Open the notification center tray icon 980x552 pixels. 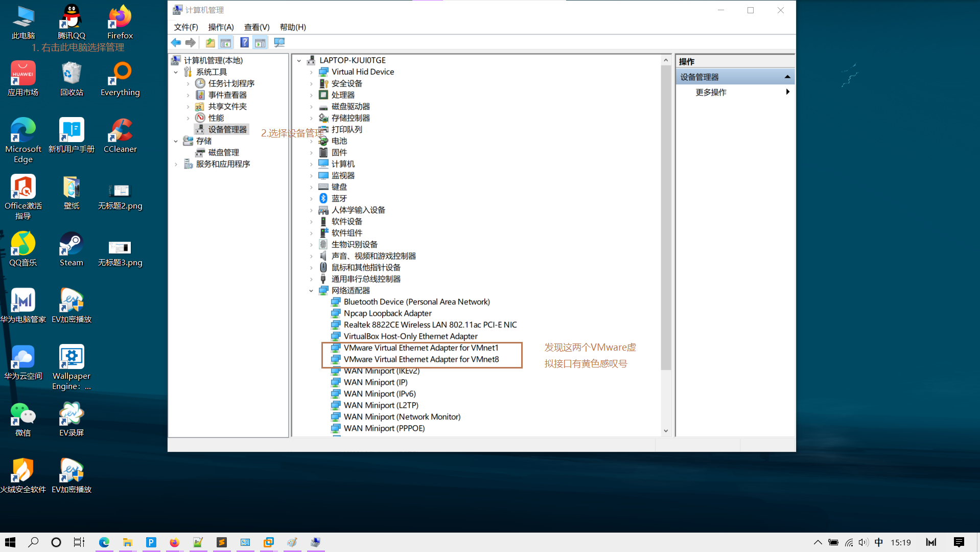pyautogui.click(x=959, y=542)
